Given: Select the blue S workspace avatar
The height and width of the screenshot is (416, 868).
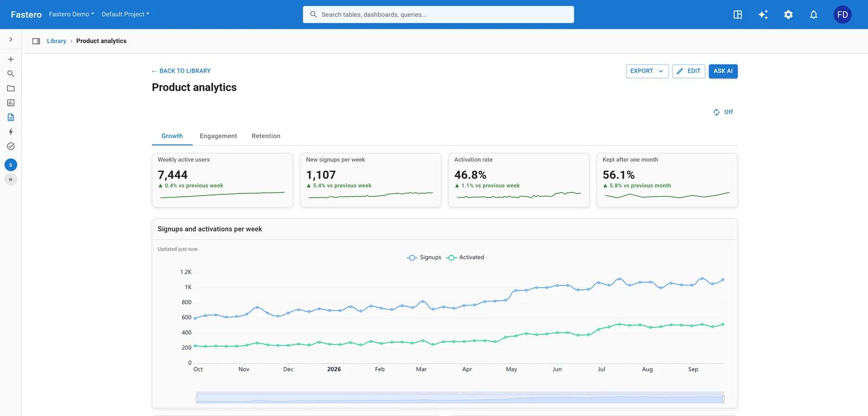Looking at the screenshot, I should pyautogui.click(x=10, y=165).
